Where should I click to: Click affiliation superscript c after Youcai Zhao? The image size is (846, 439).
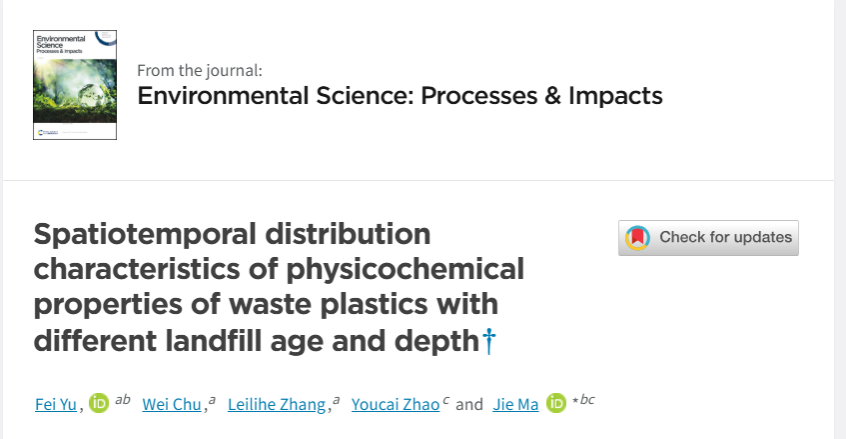pos(446,400)
